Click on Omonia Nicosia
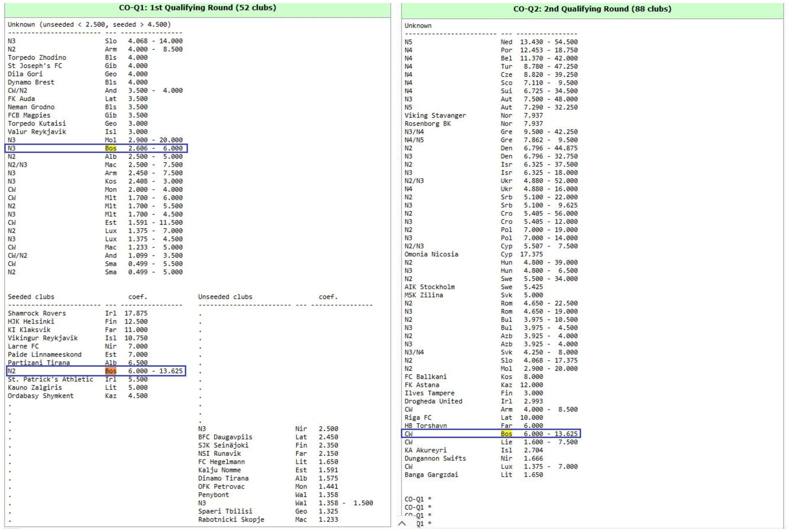Viewport: 790px width, 532px height. coord(431,254)
